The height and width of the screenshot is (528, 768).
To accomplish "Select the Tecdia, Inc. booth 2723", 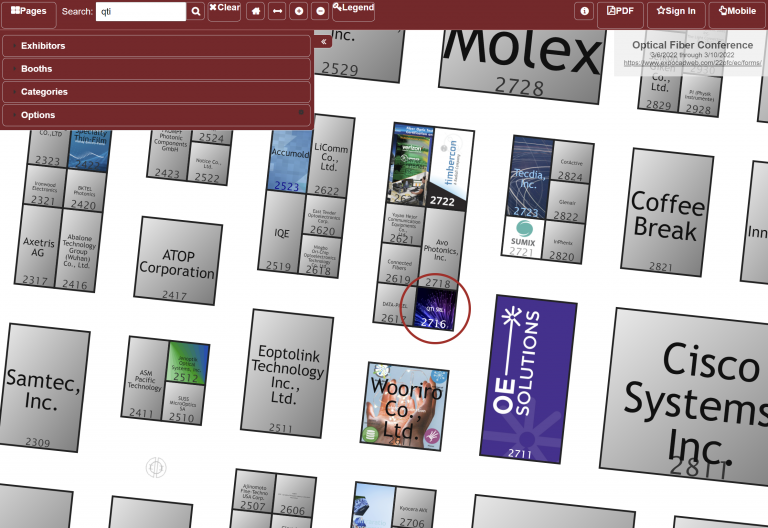I will [530, 177].
